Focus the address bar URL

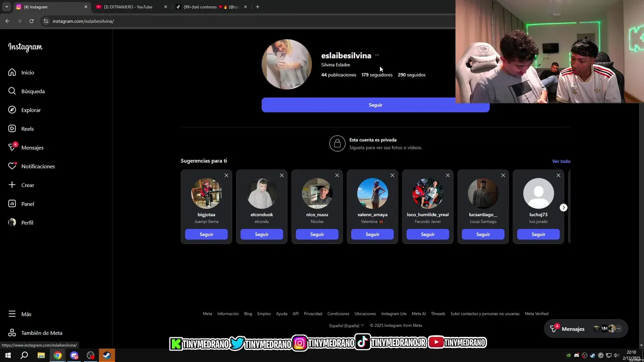click(x=84, y=21)
